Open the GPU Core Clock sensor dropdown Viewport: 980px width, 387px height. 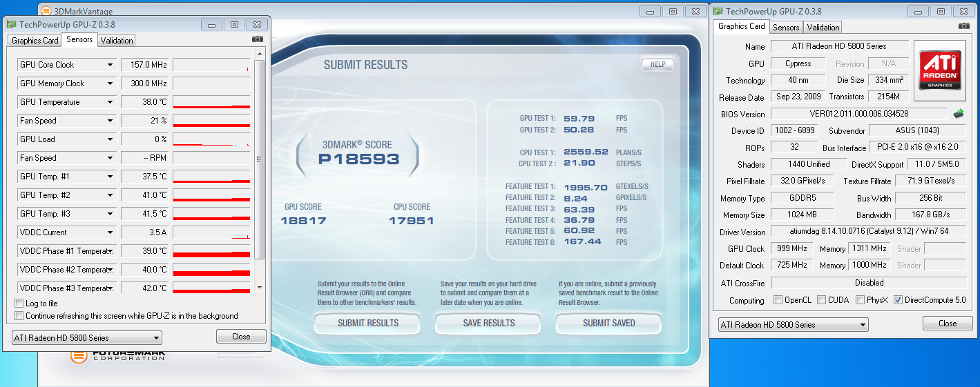click(x=110, y=65)
